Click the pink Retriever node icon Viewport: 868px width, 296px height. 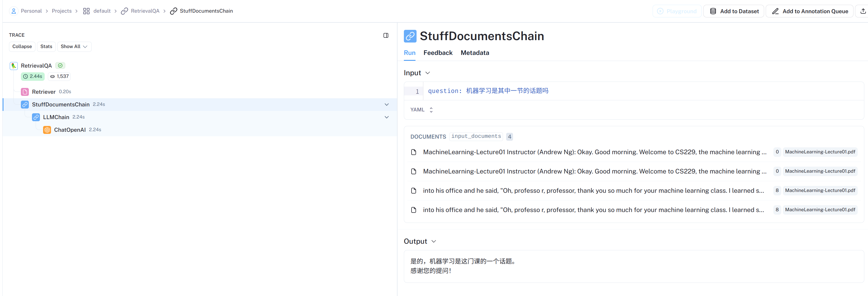coord(25,92)
